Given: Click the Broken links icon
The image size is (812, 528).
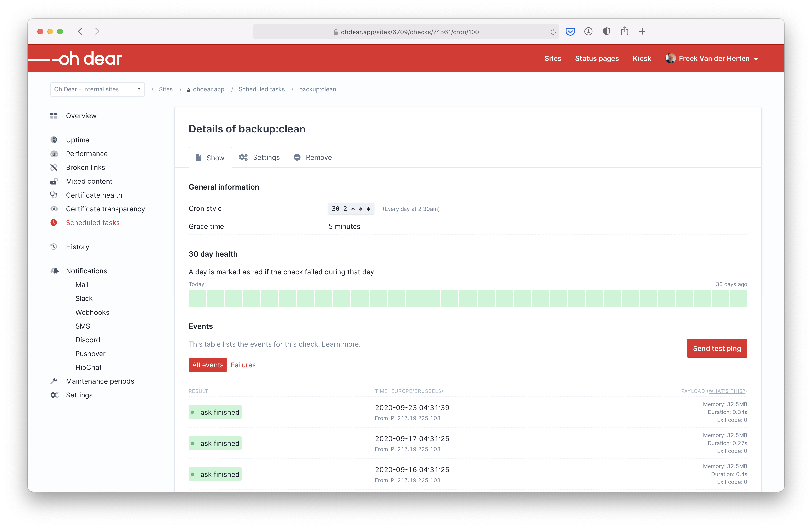Looking at the screenshot, I should [x=53, y=167].
